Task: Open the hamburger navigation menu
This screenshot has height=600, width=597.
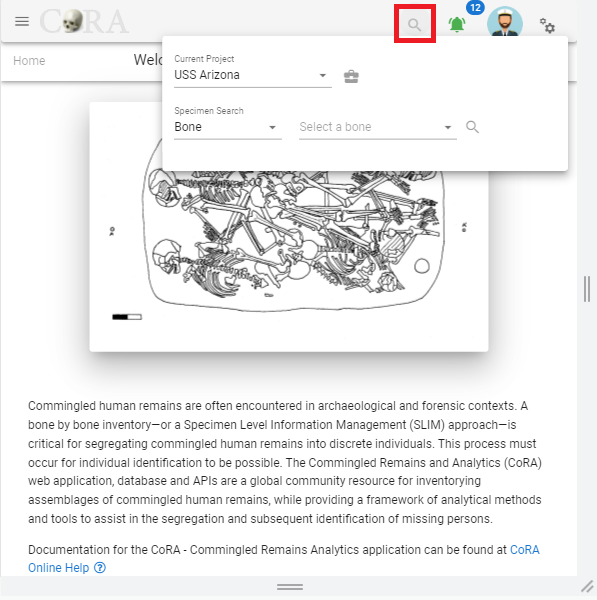Action: point(22,21)
